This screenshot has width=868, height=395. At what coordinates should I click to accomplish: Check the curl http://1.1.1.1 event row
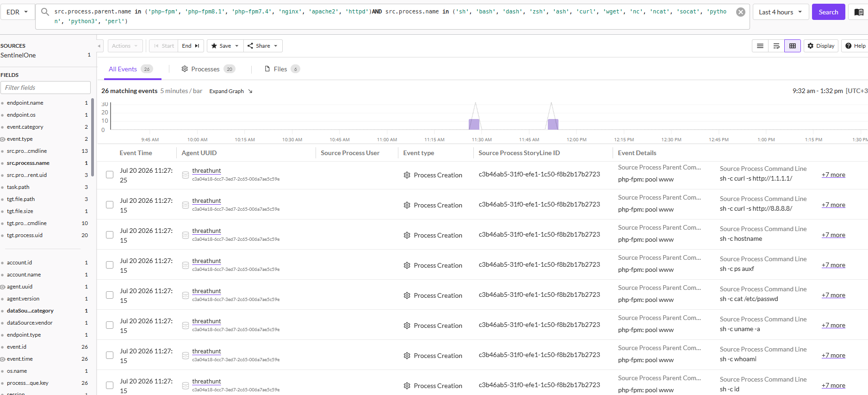pyautogui.click(x=110, y=175)
